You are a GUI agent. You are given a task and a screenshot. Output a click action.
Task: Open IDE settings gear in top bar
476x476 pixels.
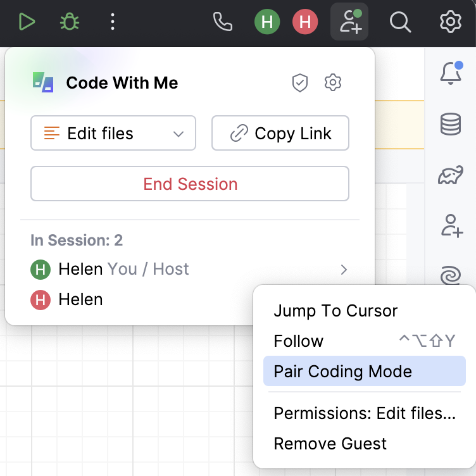point(451,23)
